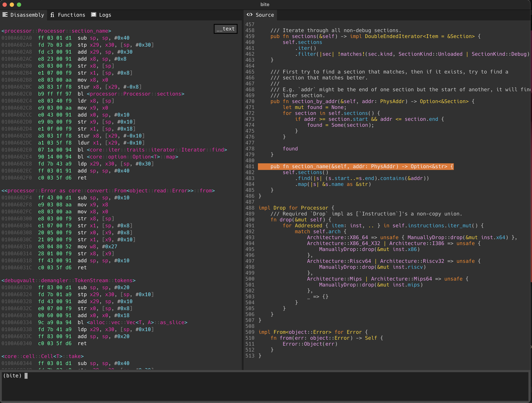Follow the core::option::Option<T>::map call target
Viewport: 532px width, 403px height.
click(132, 157)
